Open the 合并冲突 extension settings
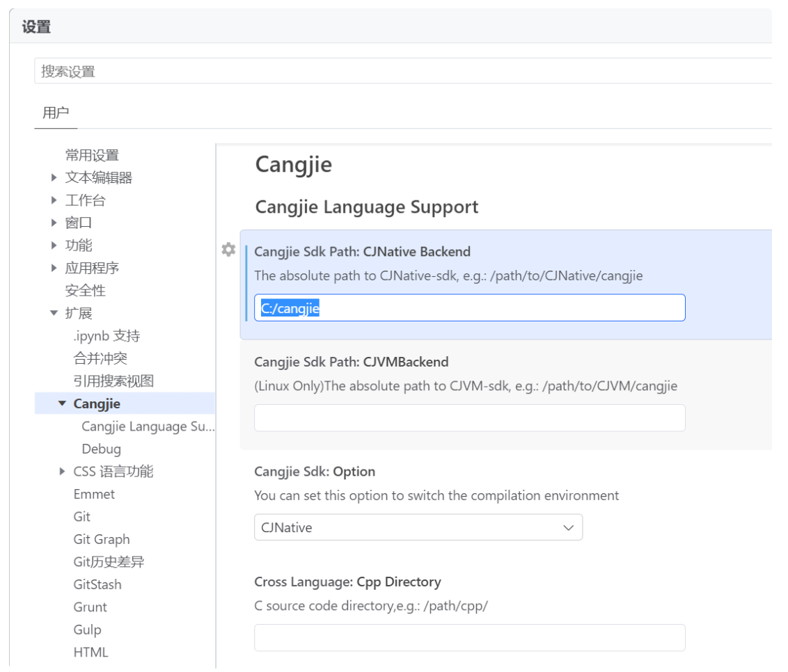This screenshot has height=672, width=788. pyautogui.click(x=100, y=358)
